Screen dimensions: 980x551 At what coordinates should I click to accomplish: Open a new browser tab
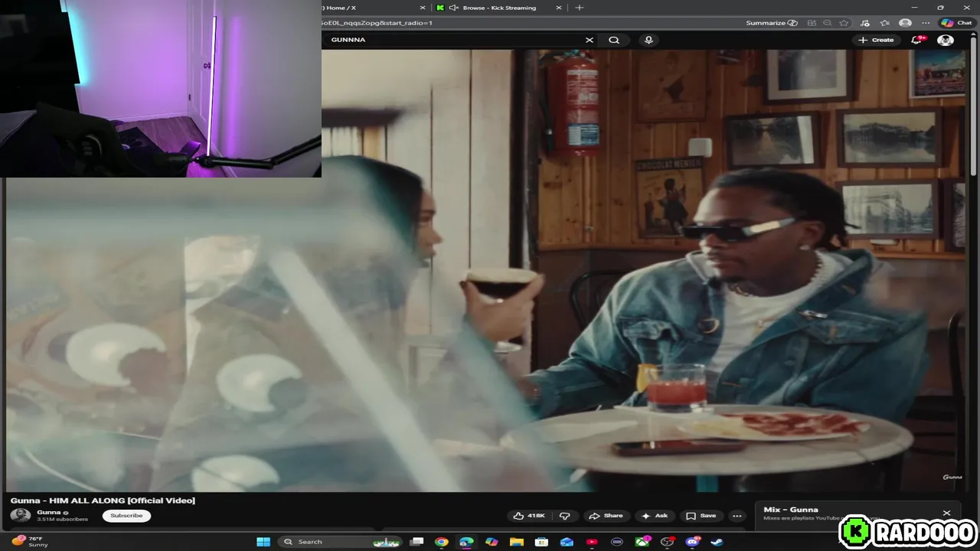click(579, 8)
